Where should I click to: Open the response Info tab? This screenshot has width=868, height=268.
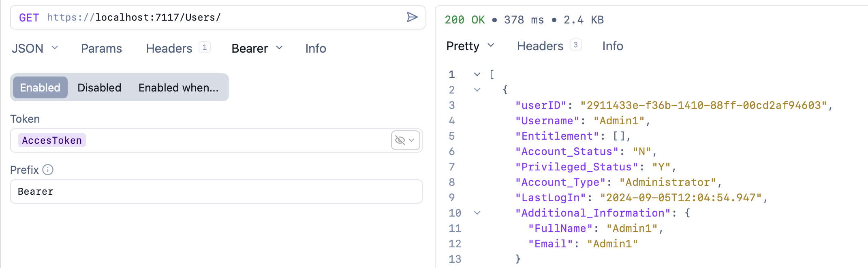tap(612, 46)
